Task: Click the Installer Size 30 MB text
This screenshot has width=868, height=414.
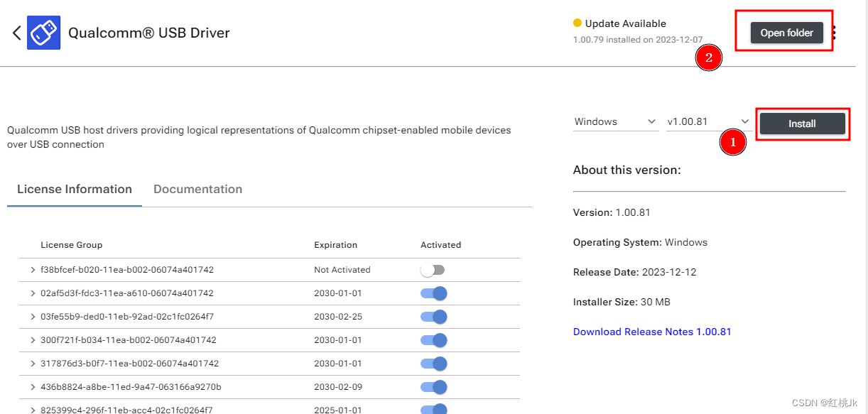Action: click(x=622, y=302)
